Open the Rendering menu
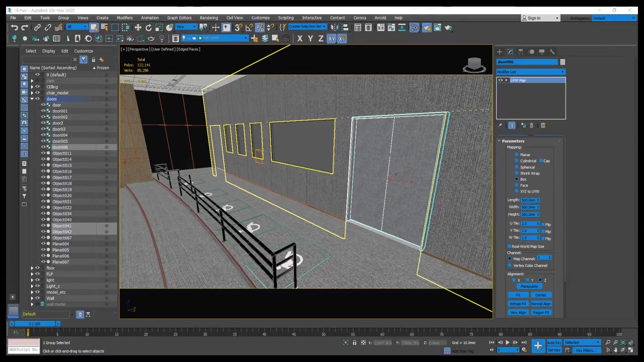 (x=208, y=18)
